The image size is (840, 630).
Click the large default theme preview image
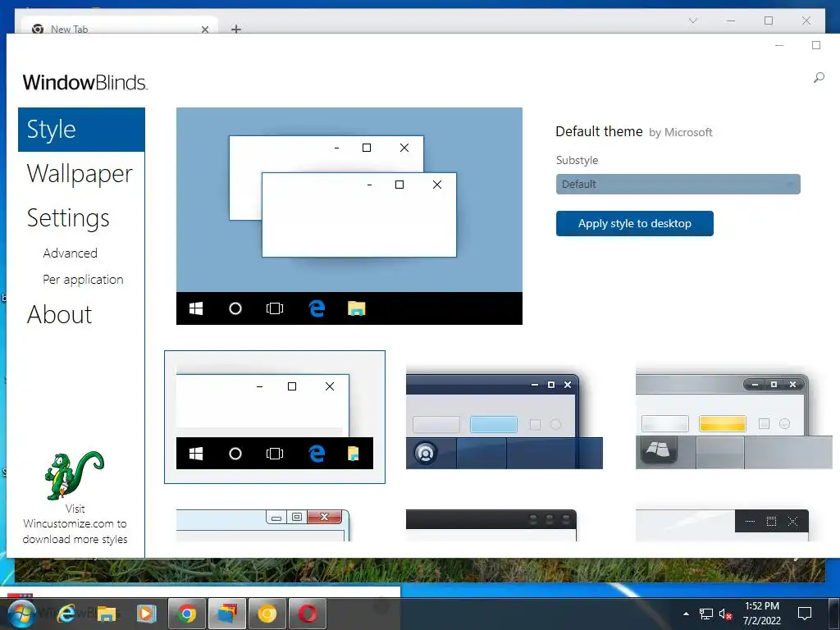coord(349,216)
